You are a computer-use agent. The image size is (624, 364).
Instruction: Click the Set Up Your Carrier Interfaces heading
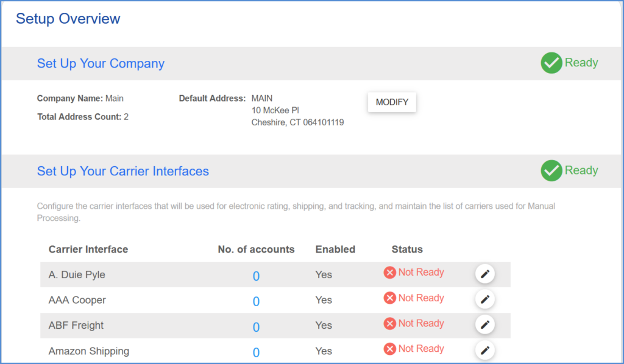coord(122,171)
